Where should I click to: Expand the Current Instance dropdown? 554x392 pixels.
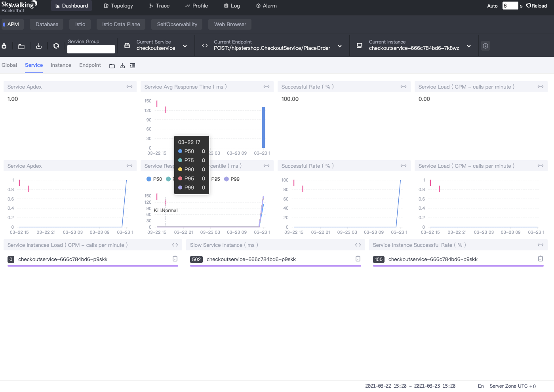coord(469,46)
